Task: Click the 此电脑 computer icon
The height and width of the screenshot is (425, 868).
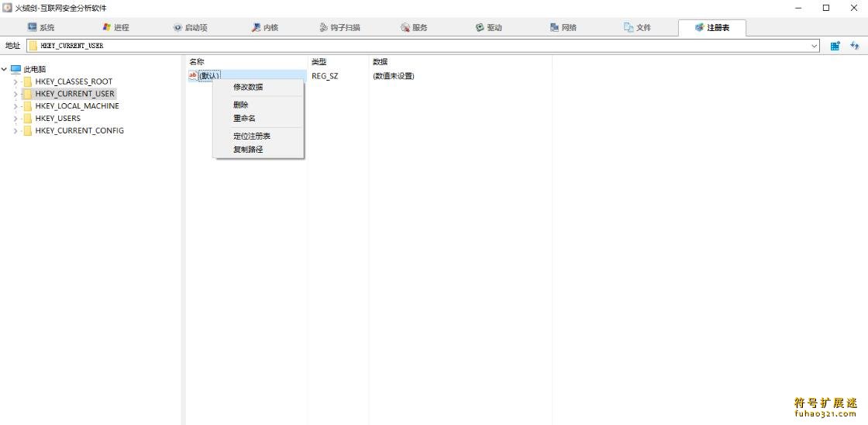Action: coord(15,69)
